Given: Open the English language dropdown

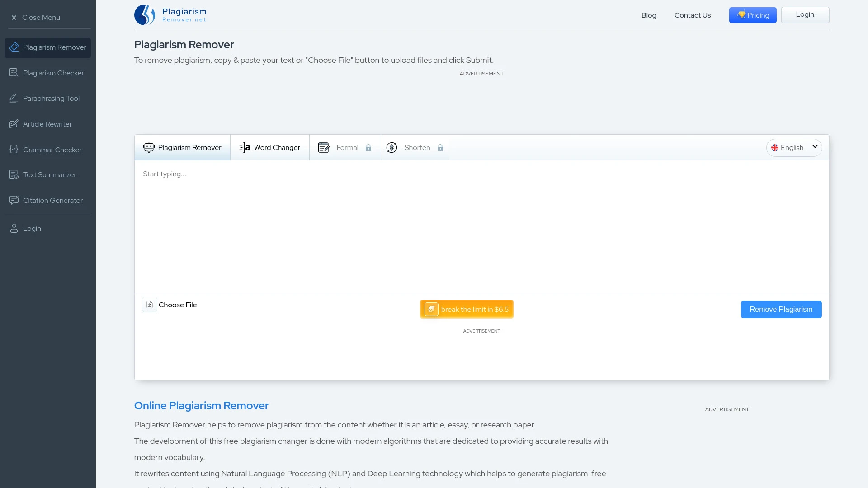Looking at the screenshot, I should (794, 147).
